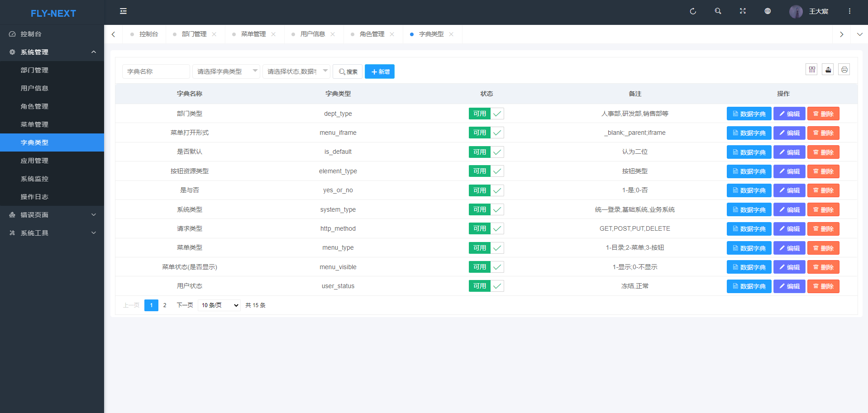This screenshot has height=413, width=868.
Task: Open the vertical three-dot more menu
Action: 849,11
